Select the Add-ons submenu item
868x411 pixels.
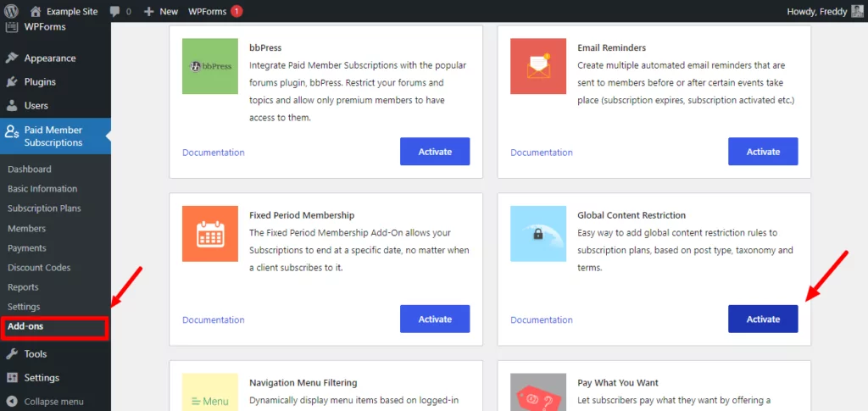(x=25, y=326)
